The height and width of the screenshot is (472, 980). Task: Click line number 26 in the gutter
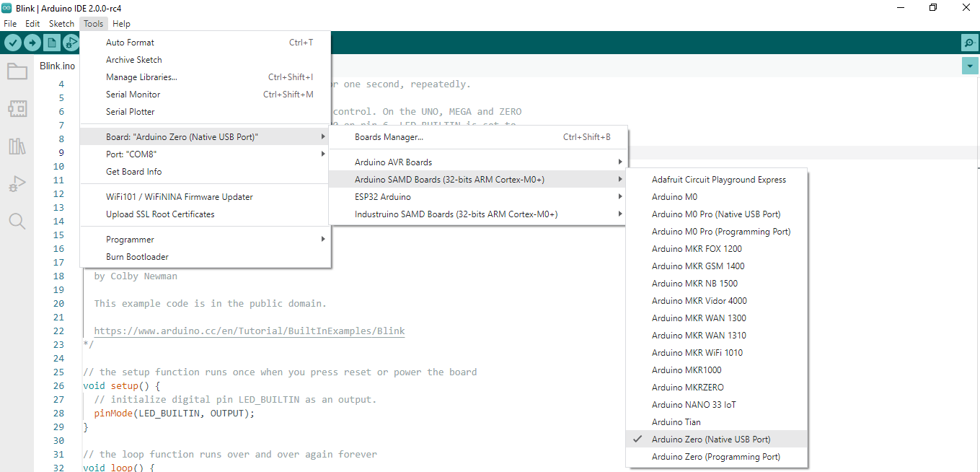click(x=59, y=386)
